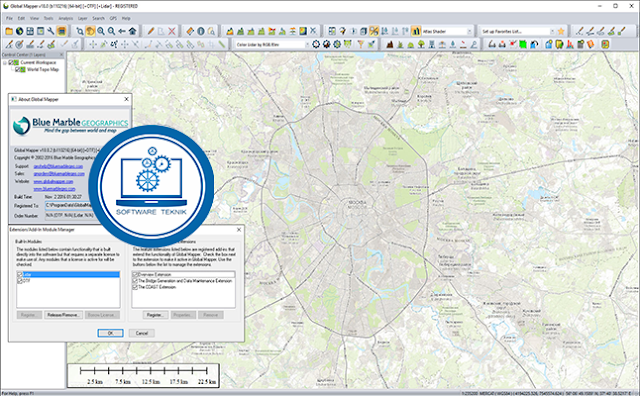Toggle The COAST Extension checkbox
Screen dimensions: 640x396
tap(135, 287)
